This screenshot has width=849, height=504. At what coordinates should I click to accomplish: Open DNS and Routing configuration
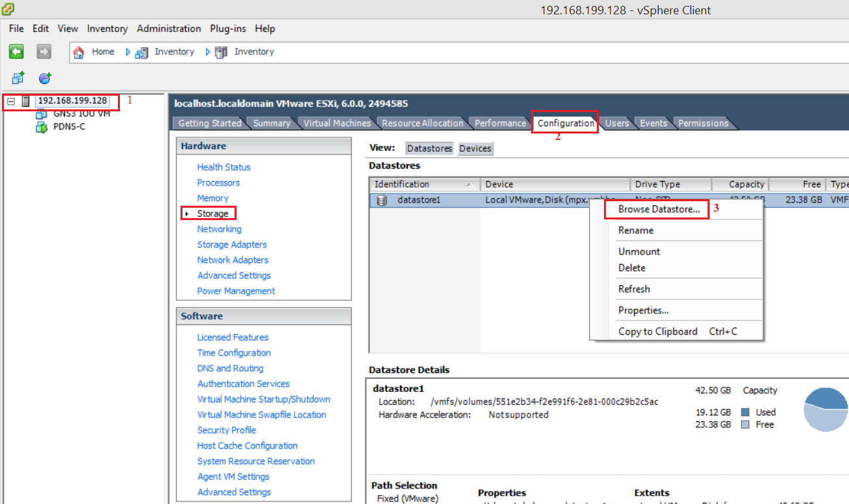coord(230,368)
